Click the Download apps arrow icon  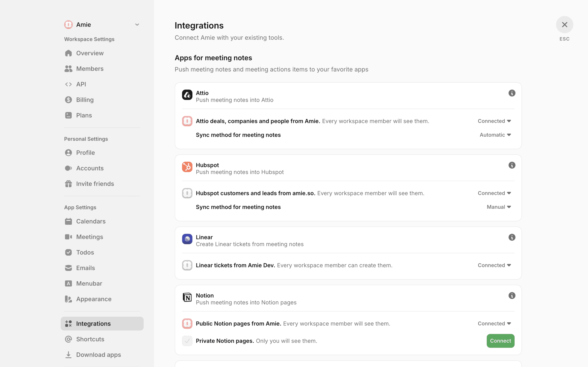[68, 354]
